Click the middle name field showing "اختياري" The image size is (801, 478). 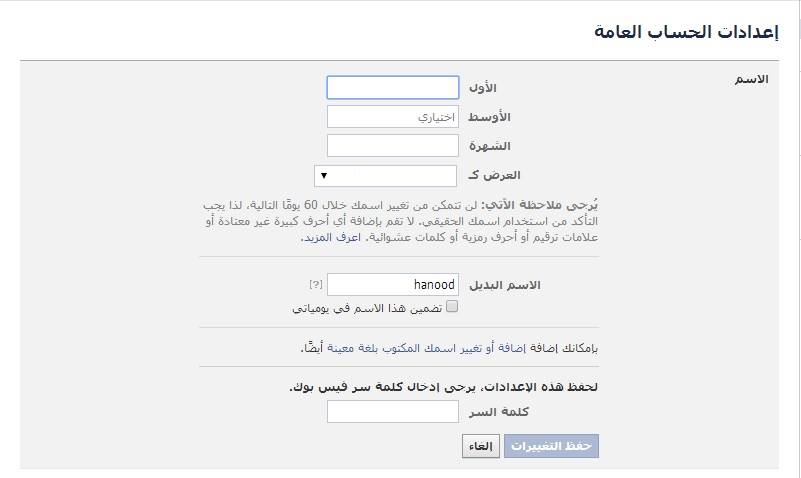392,117
